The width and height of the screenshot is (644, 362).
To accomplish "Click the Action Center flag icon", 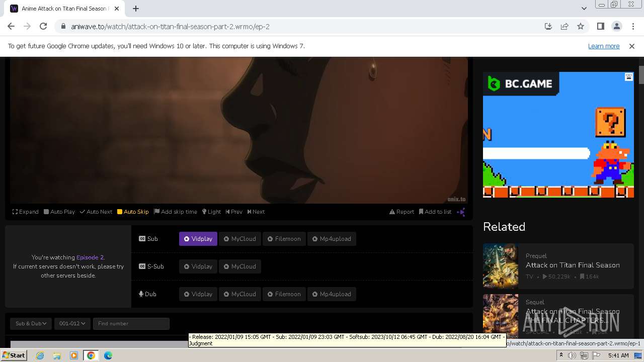I will pos(596,355).
